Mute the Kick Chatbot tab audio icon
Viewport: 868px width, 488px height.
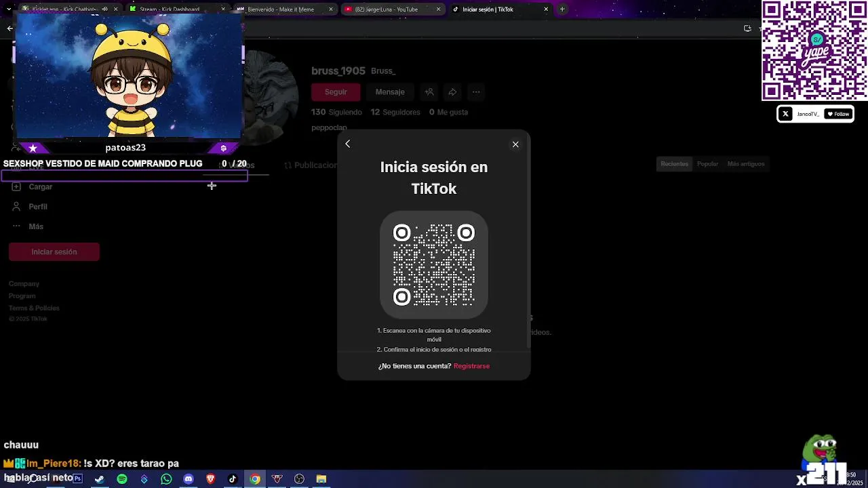click(x=104, y=9)
